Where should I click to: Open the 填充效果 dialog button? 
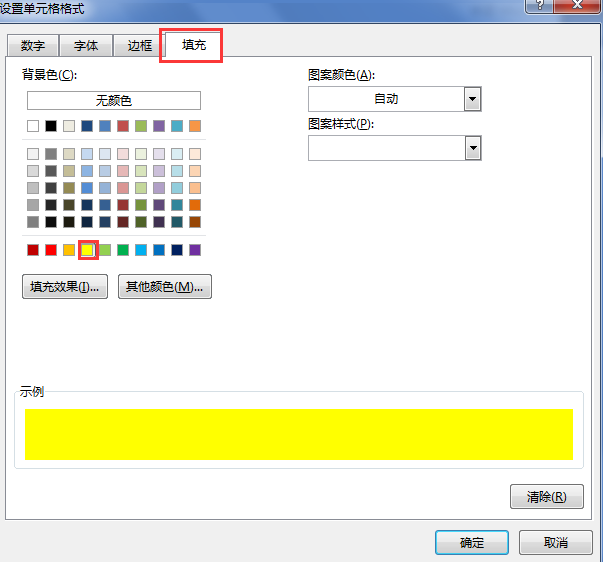click(x=65, y=287)
